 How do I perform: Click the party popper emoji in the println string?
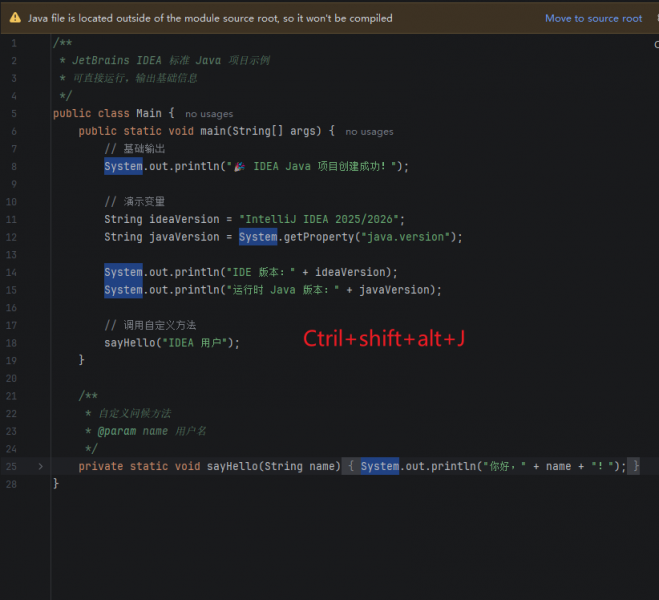240,166
